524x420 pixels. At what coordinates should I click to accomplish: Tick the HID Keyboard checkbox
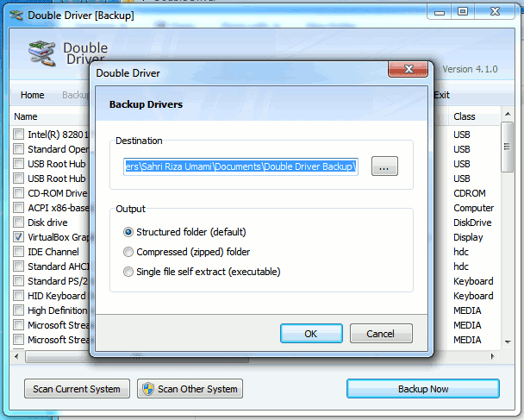18,296
